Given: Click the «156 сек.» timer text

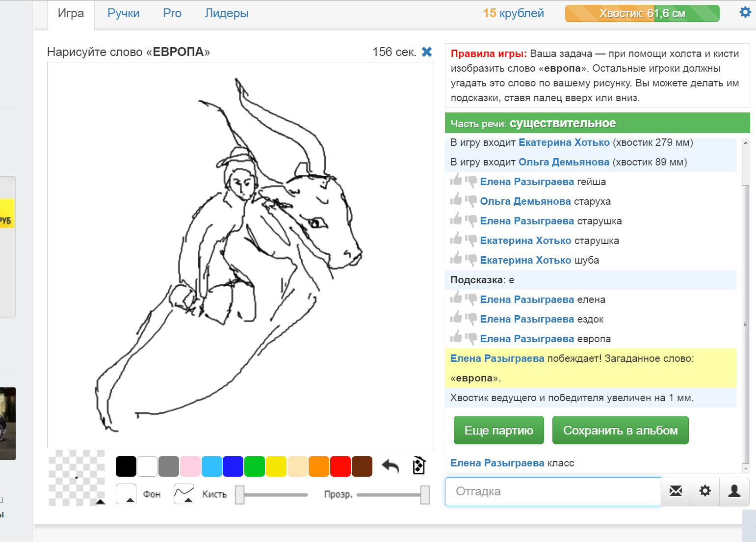Looking at the screenshot, I should click(x=394, y=52).
